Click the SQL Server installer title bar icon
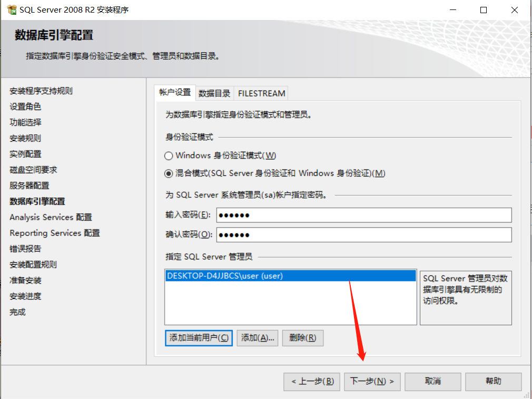This screenshot has height=399, width=532. 12,10
